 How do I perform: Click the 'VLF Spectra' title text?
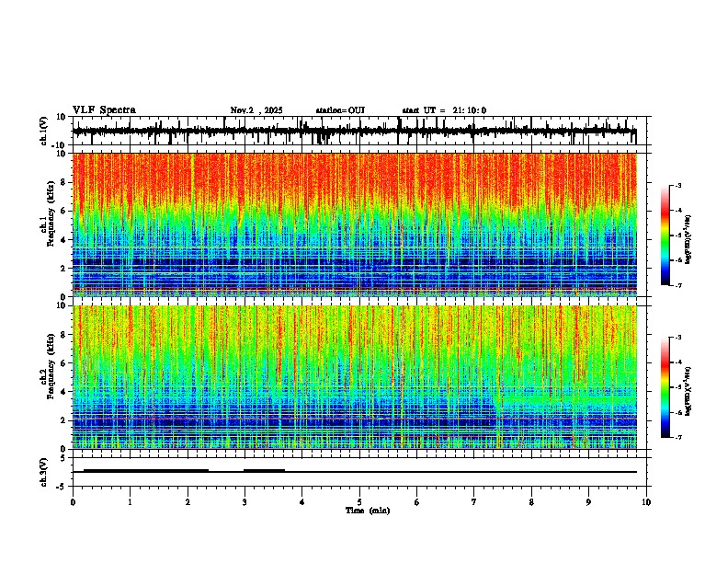[104, 110]
